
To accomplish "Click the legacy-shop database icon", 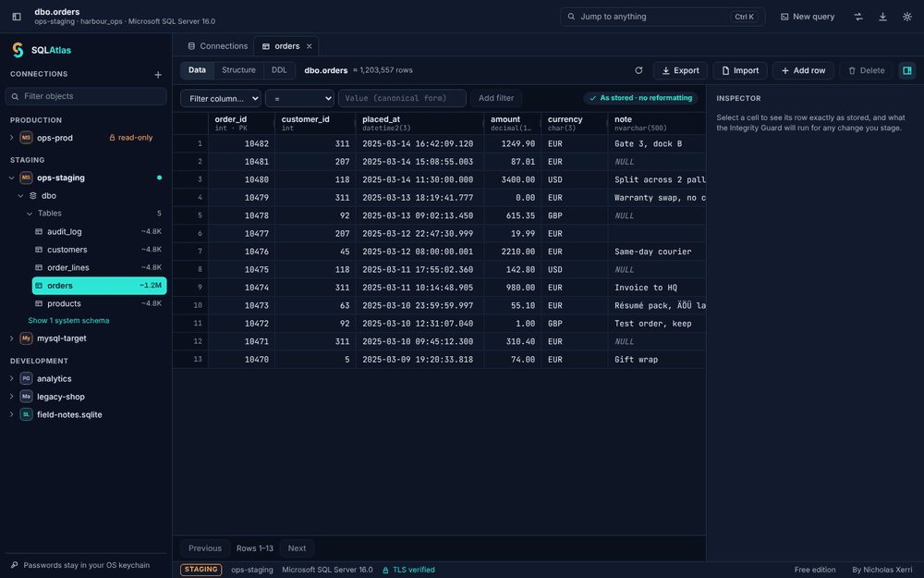I will [26, 397].
